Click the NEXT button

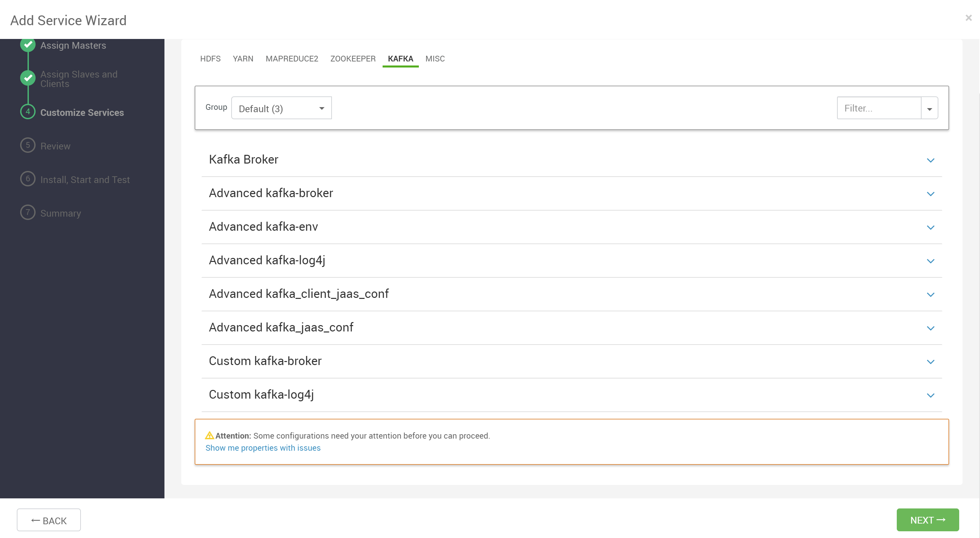click(x=928, y=520)
